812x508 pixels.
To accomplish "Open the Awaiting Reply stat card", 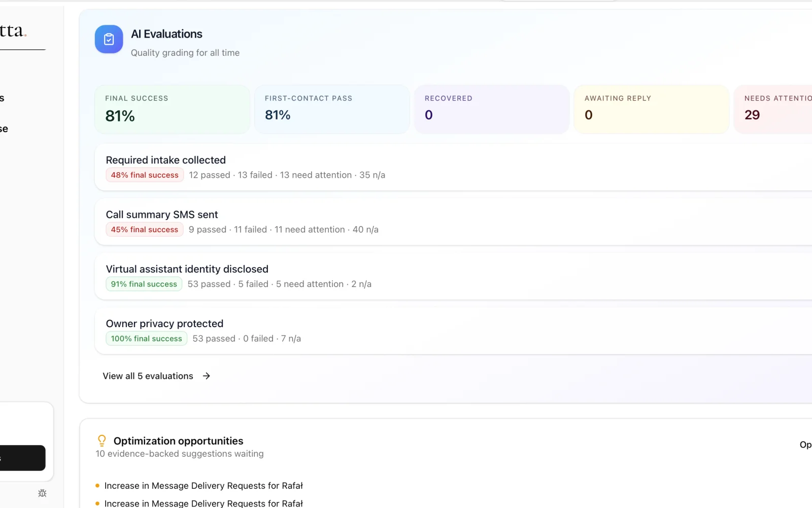I will point(652,109).
